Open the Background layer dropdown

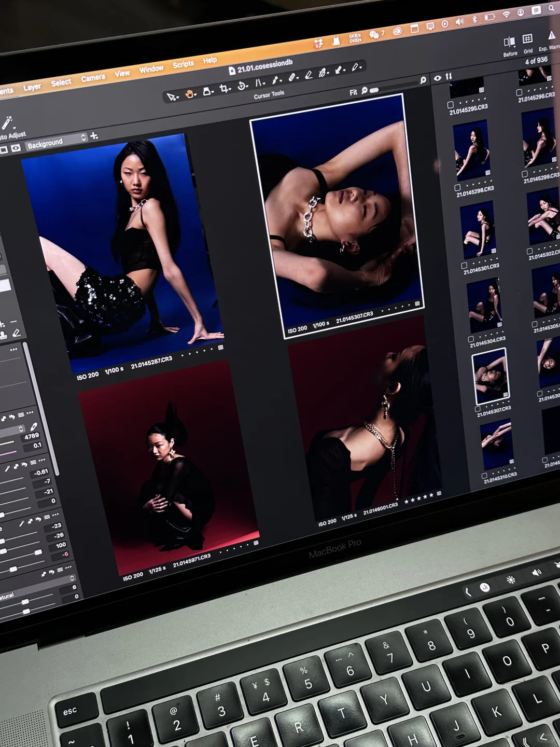[56, 141]
